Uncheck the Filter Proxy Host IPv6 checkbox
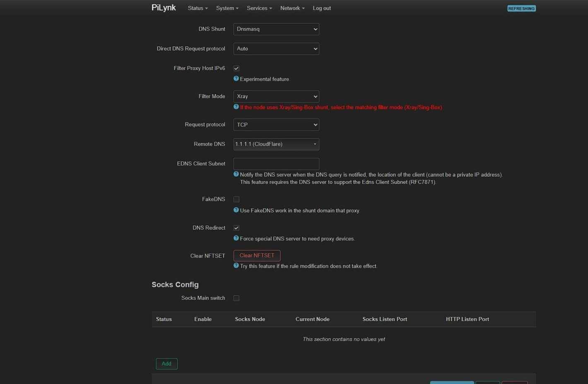This screenshot has width=588, height=384. coord(236,68)
